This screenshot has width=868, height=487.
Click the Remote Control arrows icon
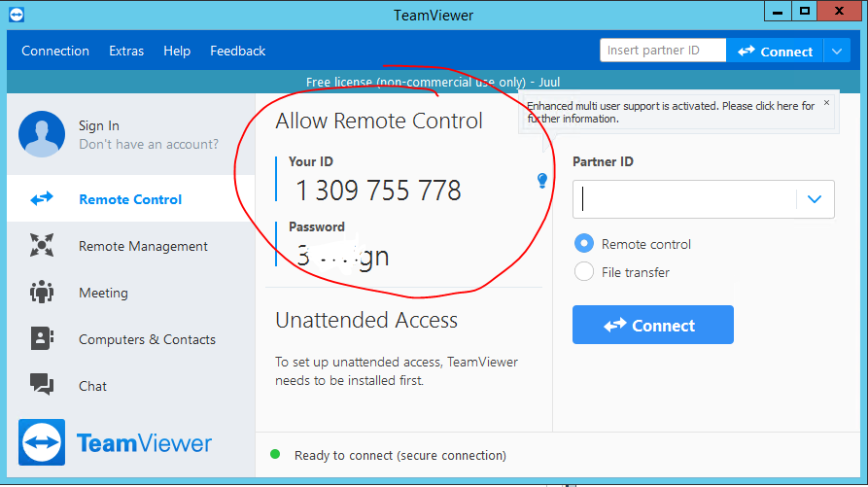(42, 198)
